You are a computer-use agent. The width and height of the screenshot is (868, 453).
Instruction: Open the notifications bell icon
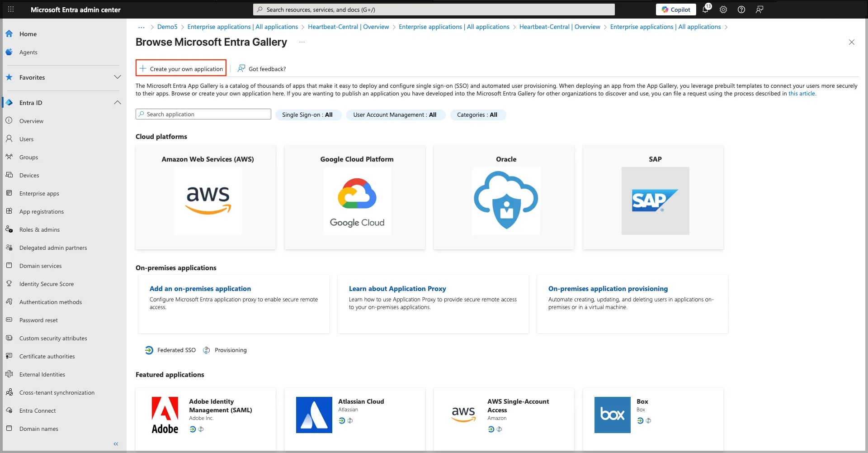(705, 10)
